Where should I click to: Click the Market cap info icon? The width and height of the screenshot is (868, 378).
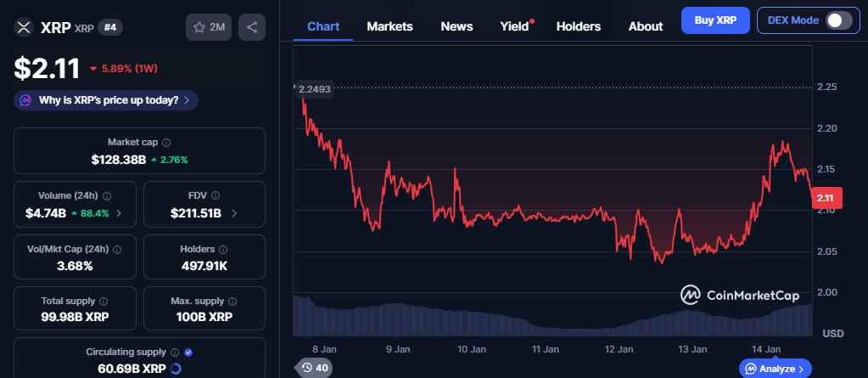166,143
